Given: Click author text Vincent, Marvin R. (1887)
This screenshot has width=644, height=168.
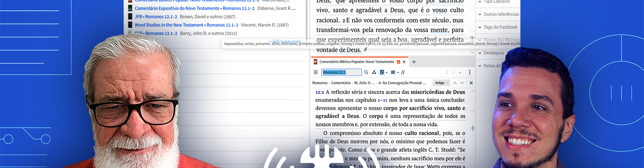Looking at the screenshot, I should pyautogui.click(x=265, y=25).
